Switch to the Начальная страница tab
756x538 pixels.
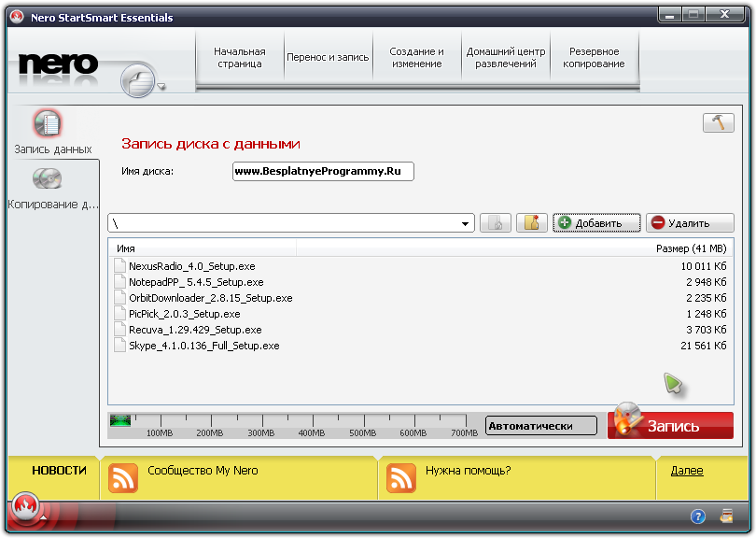240,57
